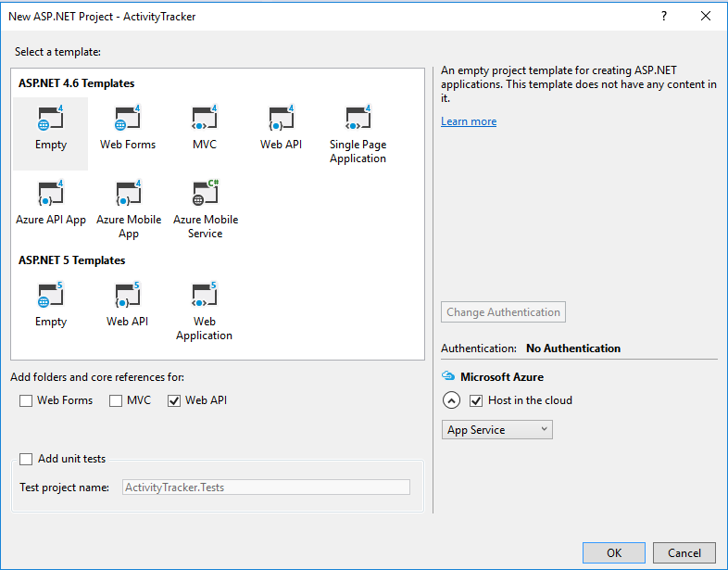The width and height of the screenshot is (728, 570).
Task: Choose the Web Forms template icon
Action: pyautogui.click(x=127, y=118)
